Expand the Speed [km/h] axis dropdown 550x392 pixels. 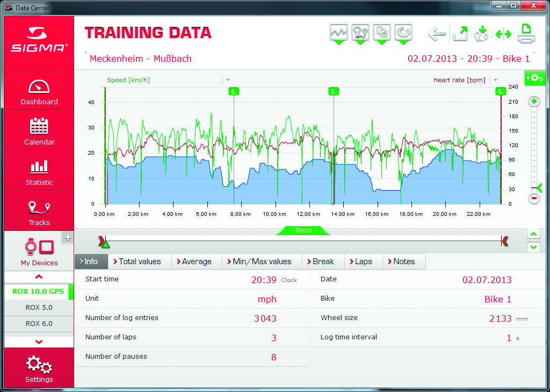(228, 80)
